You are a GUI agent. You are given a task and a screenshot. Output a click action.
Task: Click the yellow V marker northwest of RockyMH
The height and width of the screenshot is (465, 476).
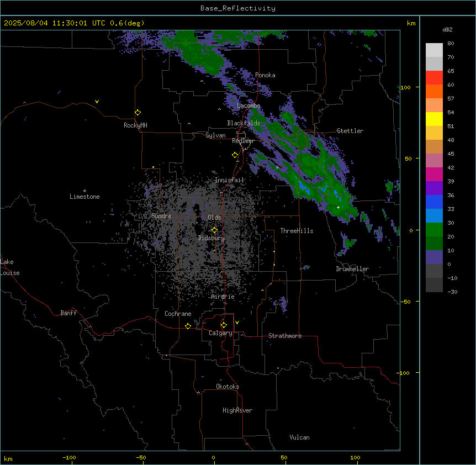click(97, 102)
